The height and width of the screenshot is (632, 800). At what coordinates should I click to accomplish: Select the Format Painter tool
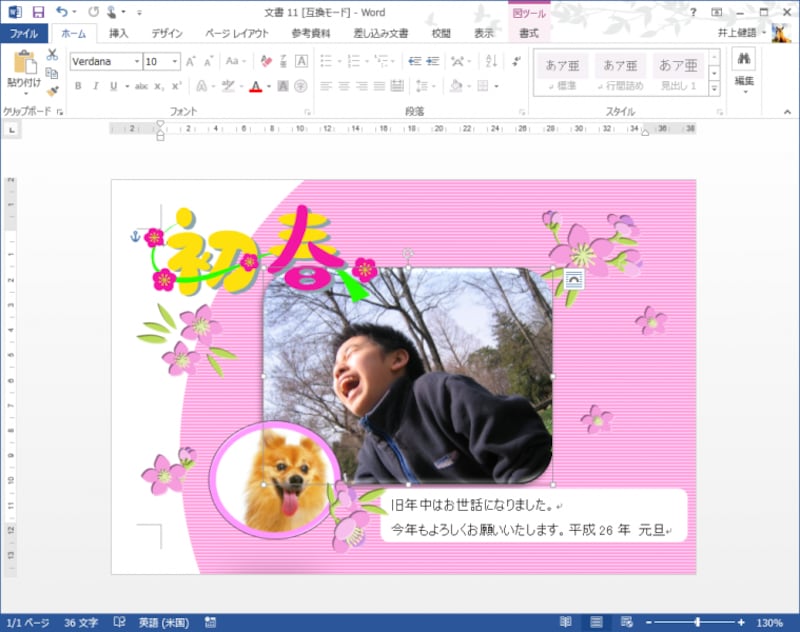pyautogui.click(x=50, y=91)
